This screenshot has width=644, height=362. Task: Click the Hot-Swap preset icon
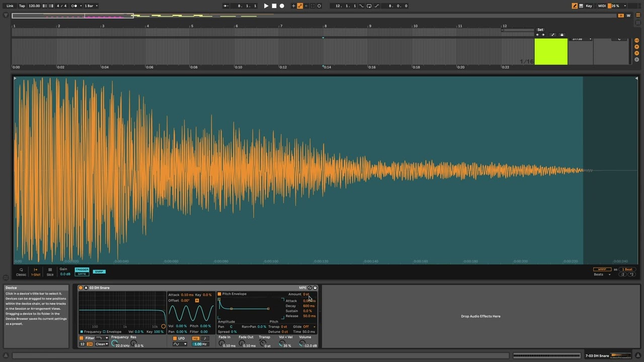[310, 288]
